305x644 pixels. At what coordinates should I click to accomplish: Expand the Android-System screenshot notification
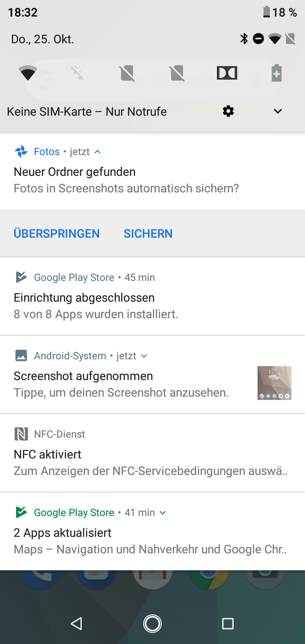tap(144, 356)
